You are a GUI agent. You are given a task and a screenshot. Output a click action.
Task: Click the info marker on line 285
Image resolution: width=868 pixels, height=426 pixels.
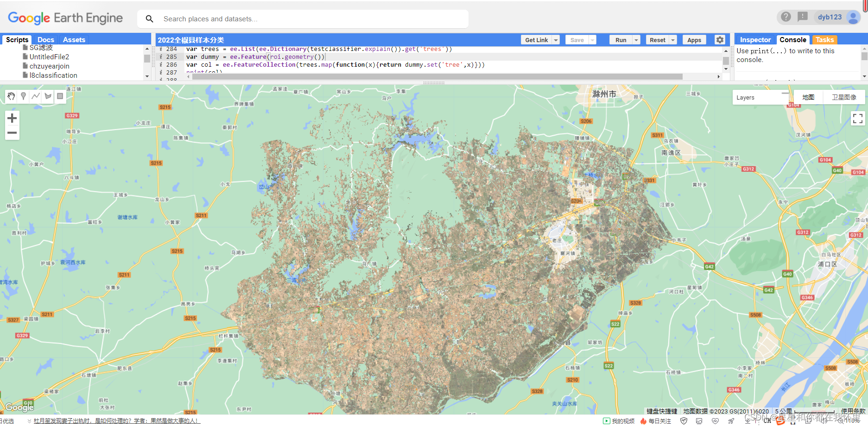[x=161, y=57]
